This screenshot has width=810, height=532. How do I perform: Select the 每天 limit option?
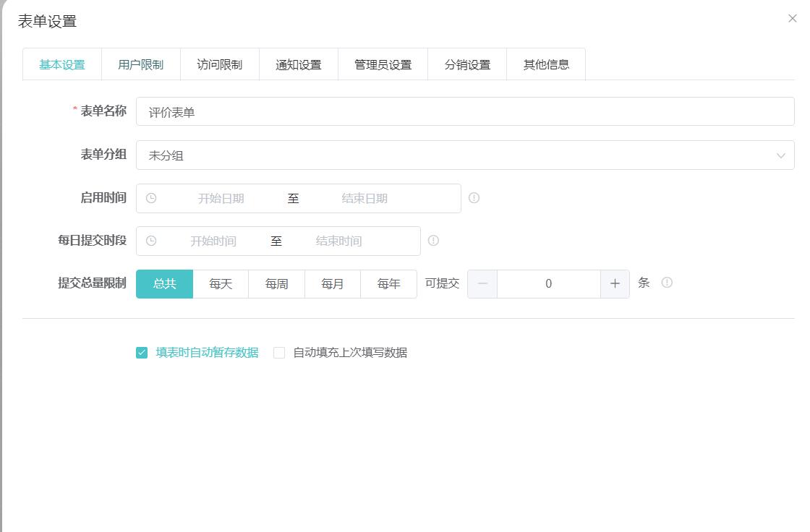[221, 283]
